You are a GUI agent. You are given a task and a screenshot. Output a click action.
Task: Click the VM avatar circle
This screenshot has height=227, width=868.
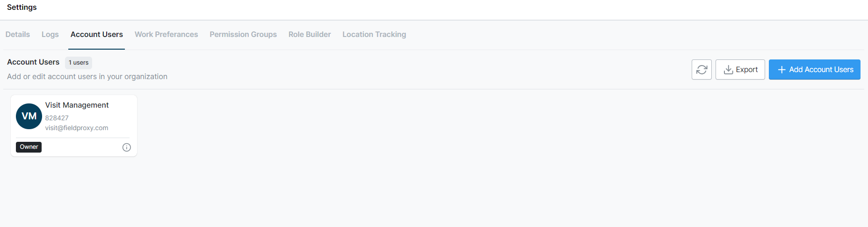click(x=29, y=116)
